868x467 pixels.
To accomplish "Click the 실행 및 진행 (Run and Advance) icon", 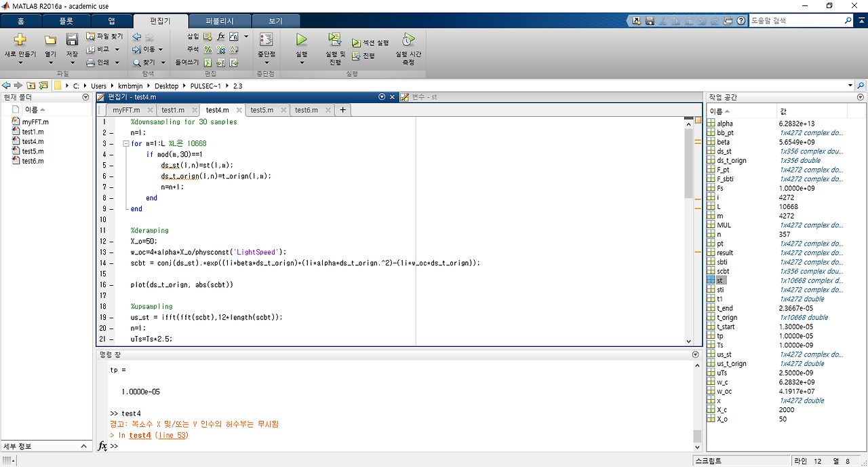I will (x=335, y=39).
